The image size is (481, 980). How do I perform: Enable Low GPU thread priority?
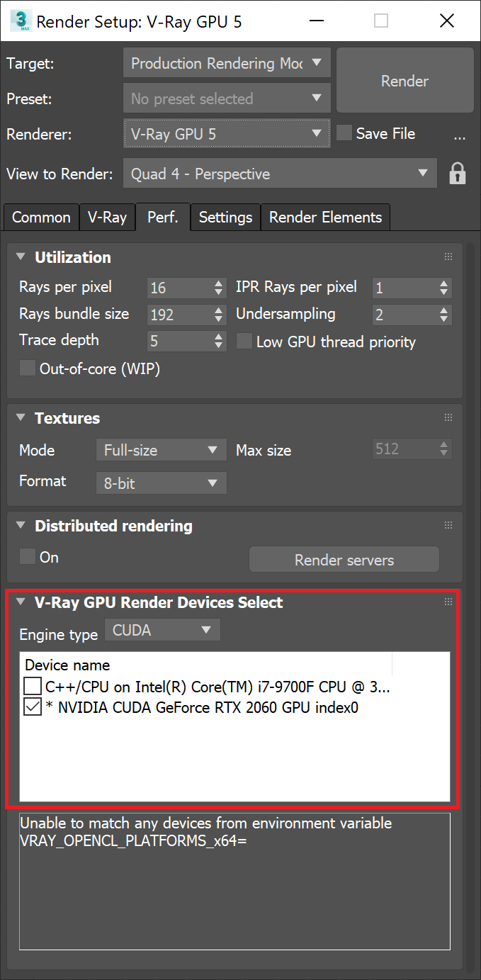(x=244, y=341)
